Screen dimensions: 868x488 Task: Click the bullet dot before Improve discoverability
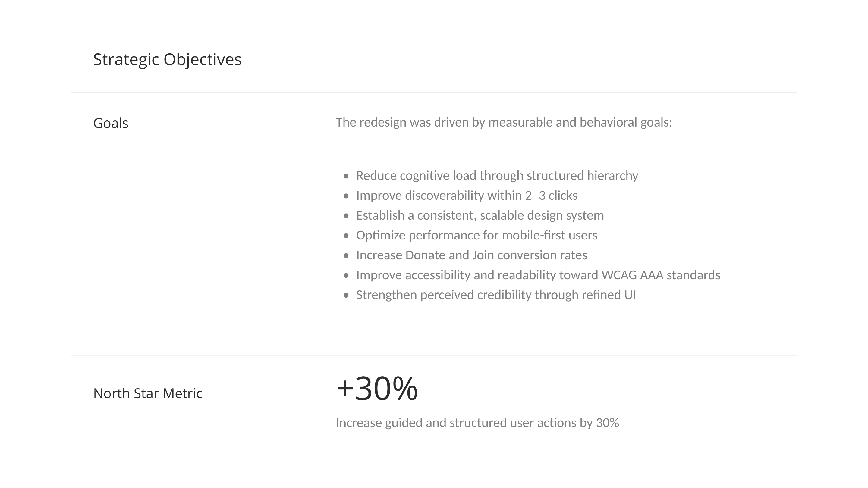pos(346,196)
